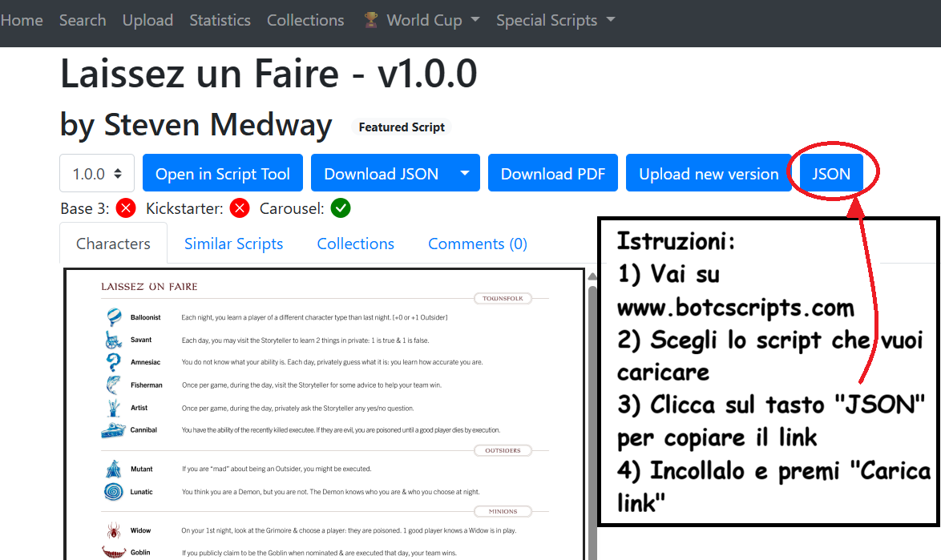Click the trophy icon next to World Cup
This screenshot has width=941, height=560.
coord(370,20)
